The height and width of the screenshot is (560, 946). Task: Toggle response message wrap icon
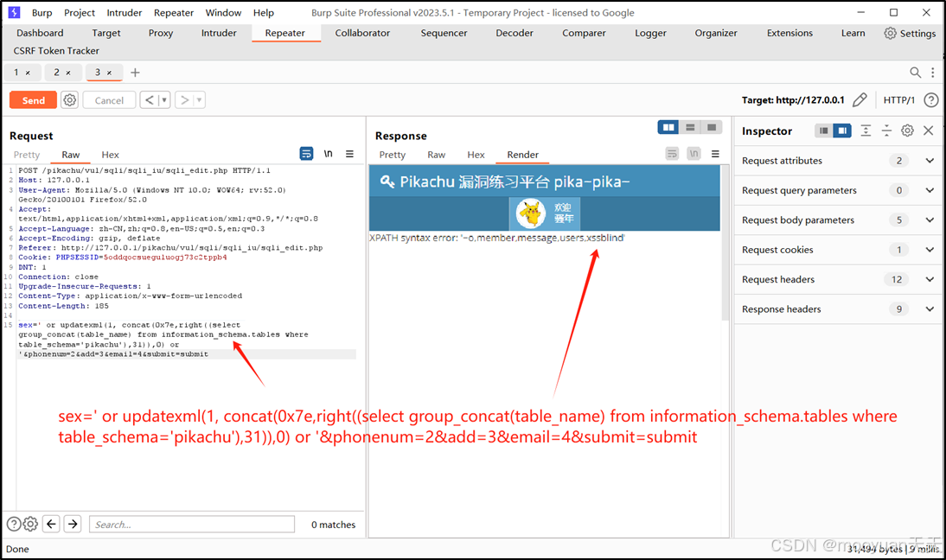[x=672, y=154]
